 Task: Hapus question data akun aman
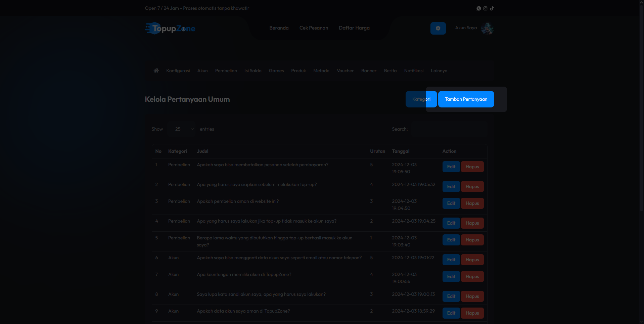click(x=472, y=313)
